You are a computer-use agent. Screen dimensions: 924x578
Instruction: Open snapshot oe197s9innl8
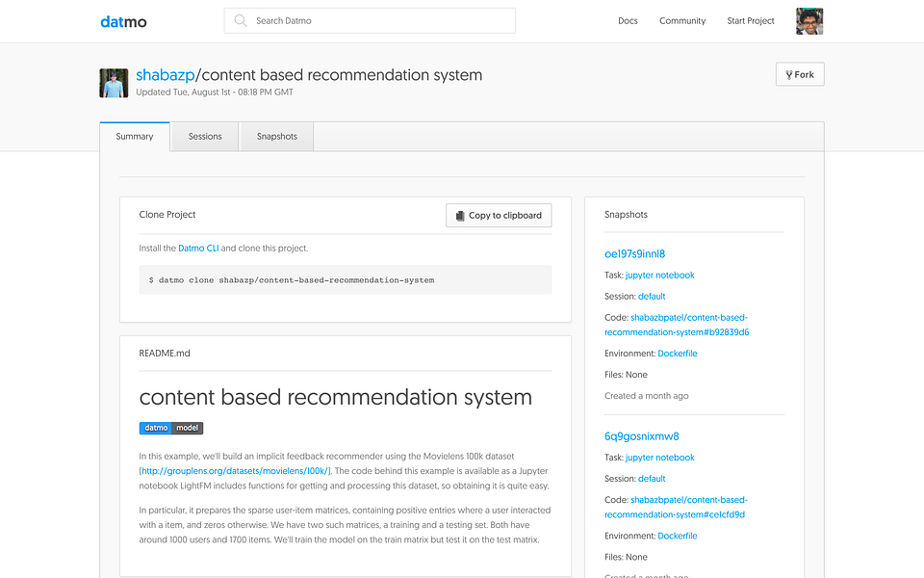[634, 254]
